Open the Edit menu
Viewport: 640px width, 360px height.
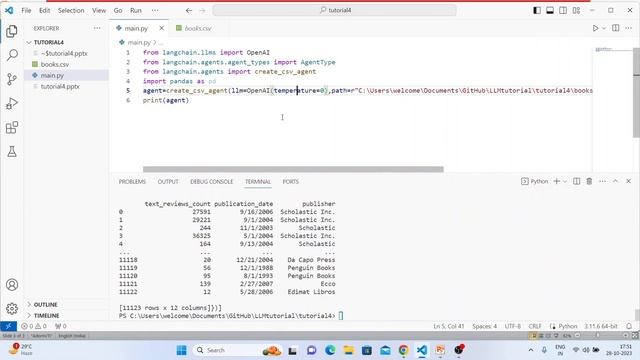pos(44,11)
